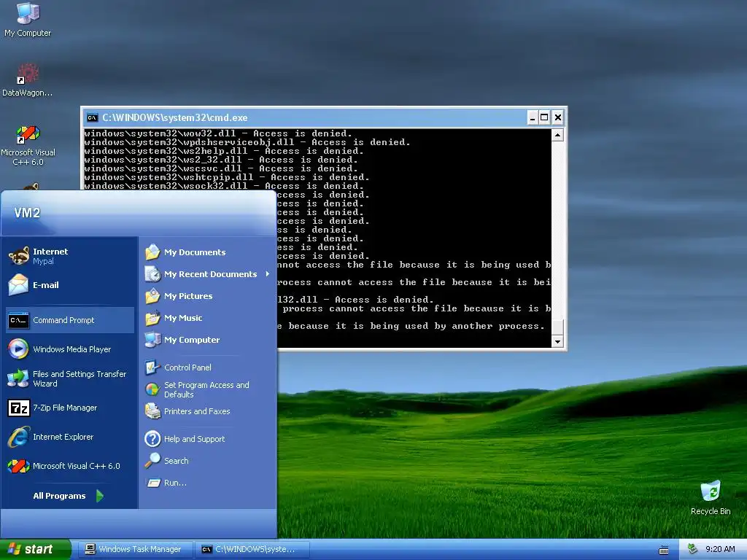The width and height of the screenshot is (747, 560).
Task: Open Microsoft Visual C++ 6.0 desktop shortcut
Action: (28, 145)
